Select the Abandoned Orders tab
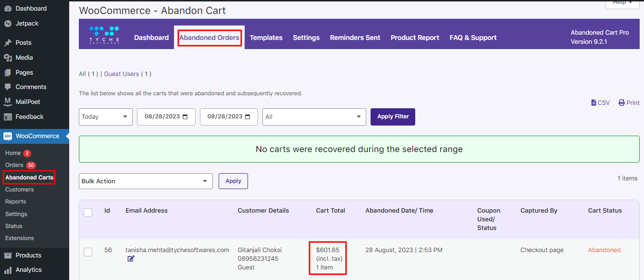This screenshot has height=280, width=644. (x=209, y=38)
